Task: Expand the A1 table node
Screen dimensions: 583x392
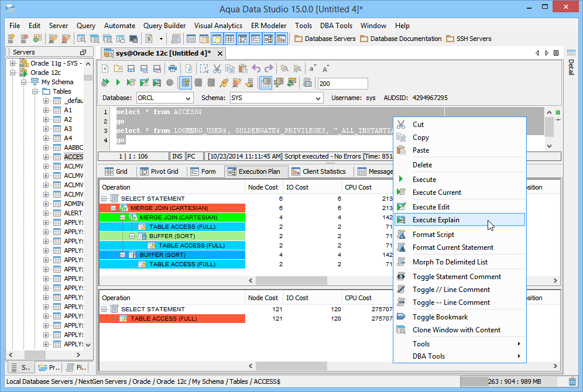Action: coord(46,111)
